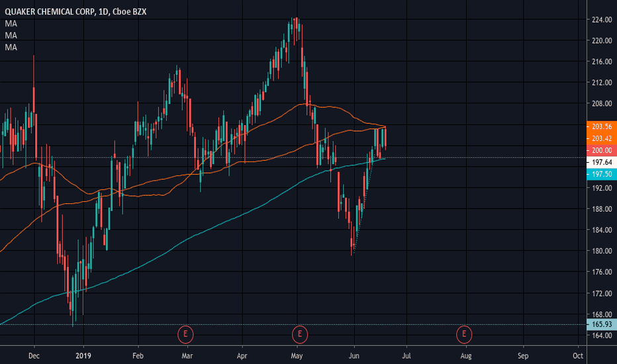Select the first MA indicator label

coord(11,24)
